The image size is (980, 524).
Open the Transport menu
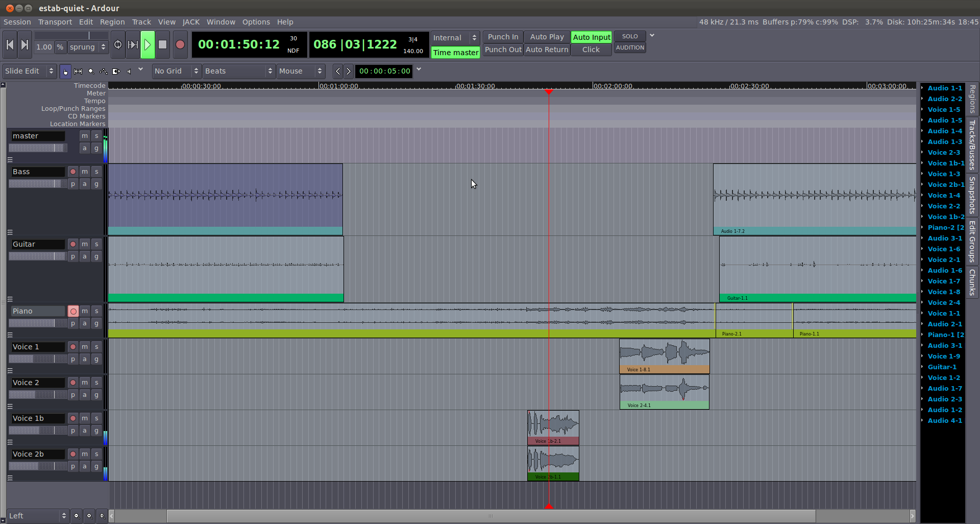[55, 22]
